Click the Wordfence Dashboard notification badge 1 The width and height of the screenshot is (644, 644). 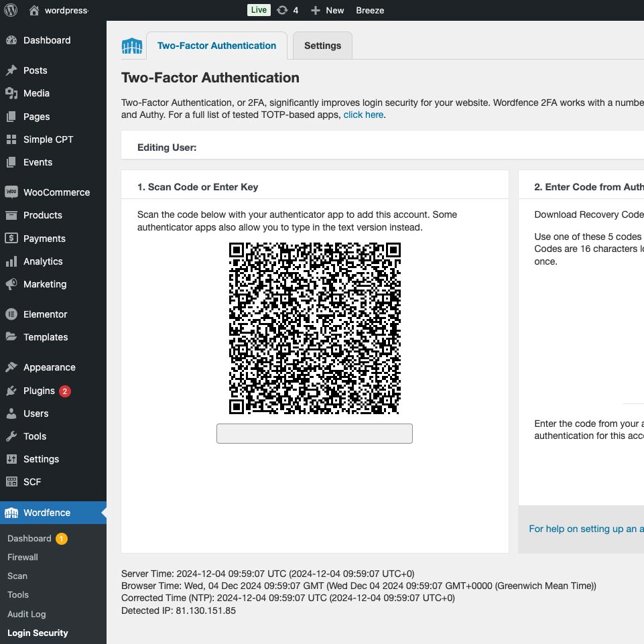pyautogui.click(x=62, y=538)
